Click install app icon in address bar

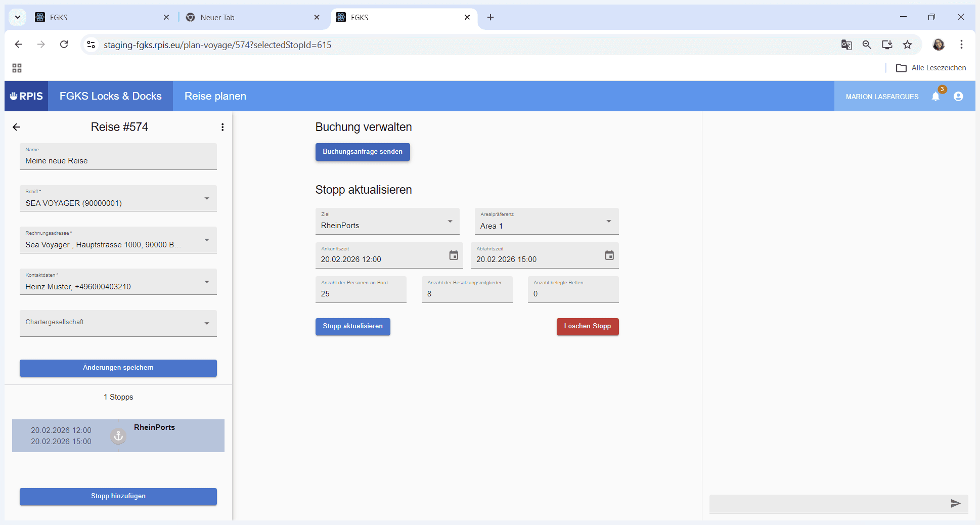click(x=887, y=45)
